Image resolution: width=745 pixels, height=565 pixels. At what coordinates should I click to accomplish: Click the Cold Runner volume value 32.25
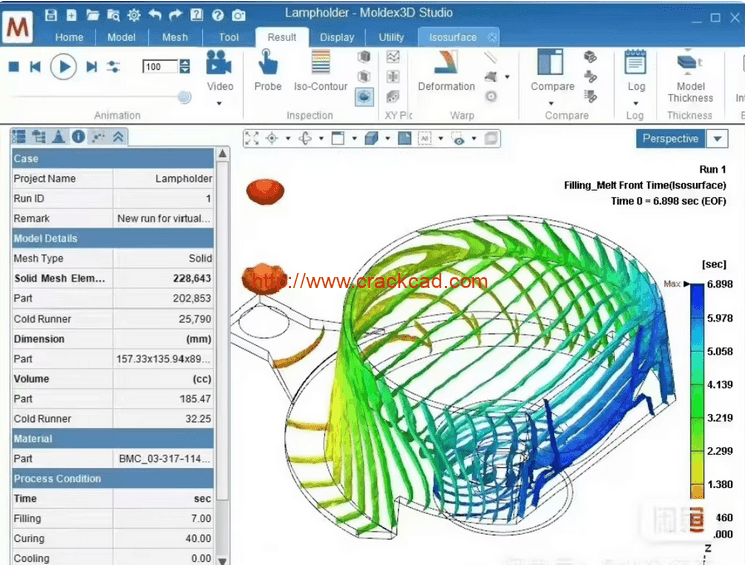tap(198, 419)
